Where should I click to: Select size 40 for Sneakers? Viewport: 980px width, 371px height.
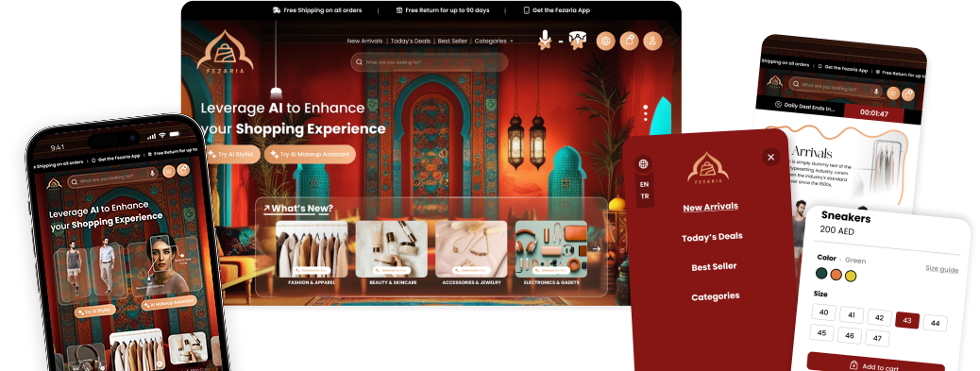824,312
